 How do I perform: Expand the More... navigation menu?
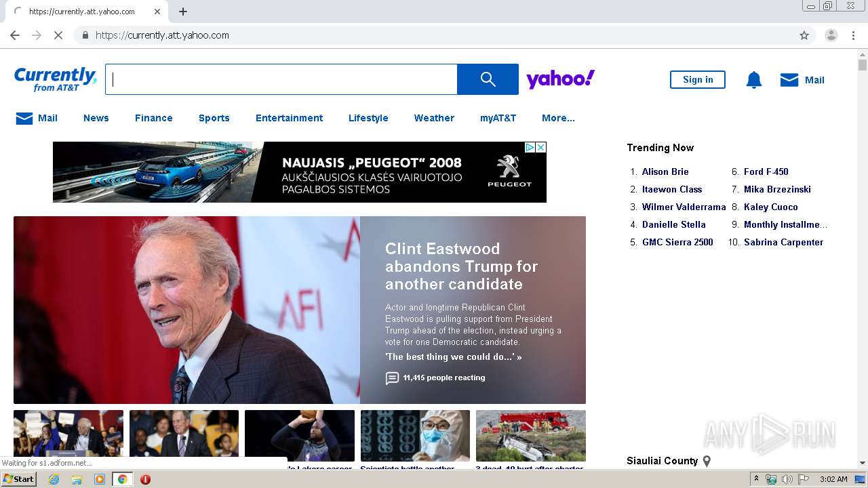click(x=558, y=118)
